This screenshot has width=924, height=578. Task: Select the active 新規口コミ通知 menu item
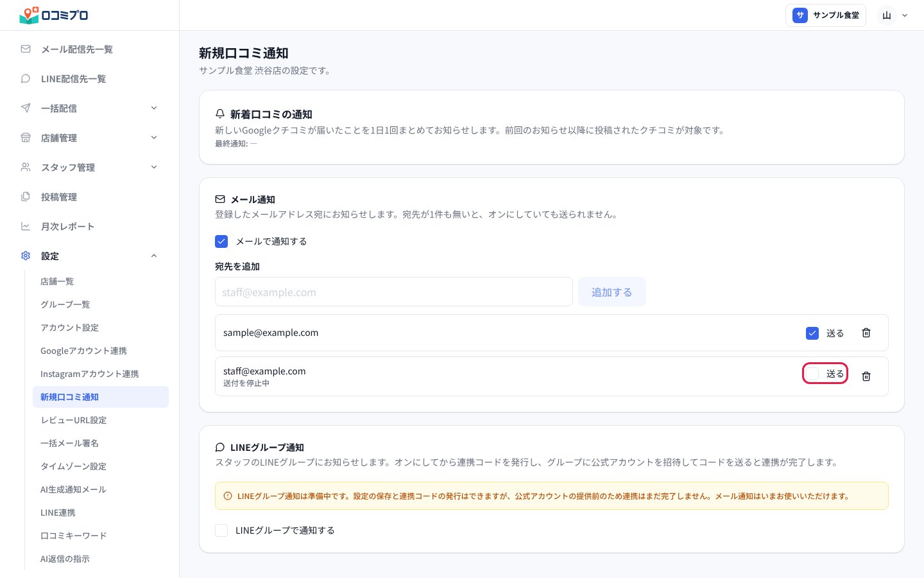(x=101, y=397)
